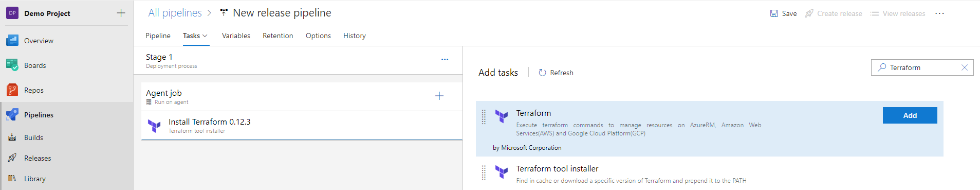
Task: Select the Terraform task title text
Action: 533,113
